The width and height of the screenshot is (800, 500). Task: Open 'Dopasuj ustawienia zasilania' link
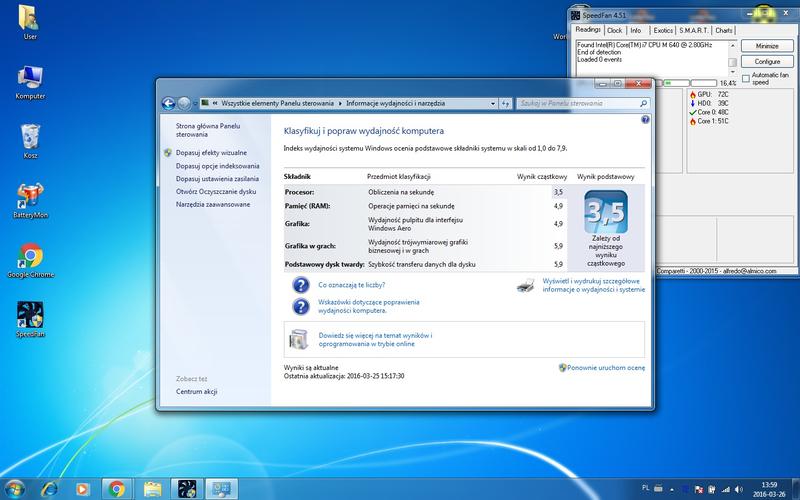pos(217,179)
